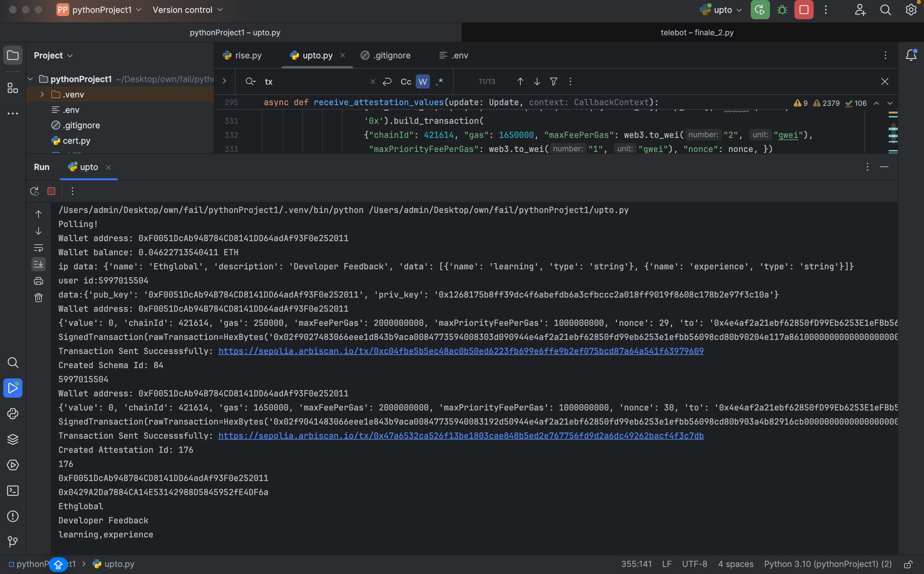This screenshot has height=574, width=924.
Task: Expand the replace field chevron in search bar
Action: point(225,81)
